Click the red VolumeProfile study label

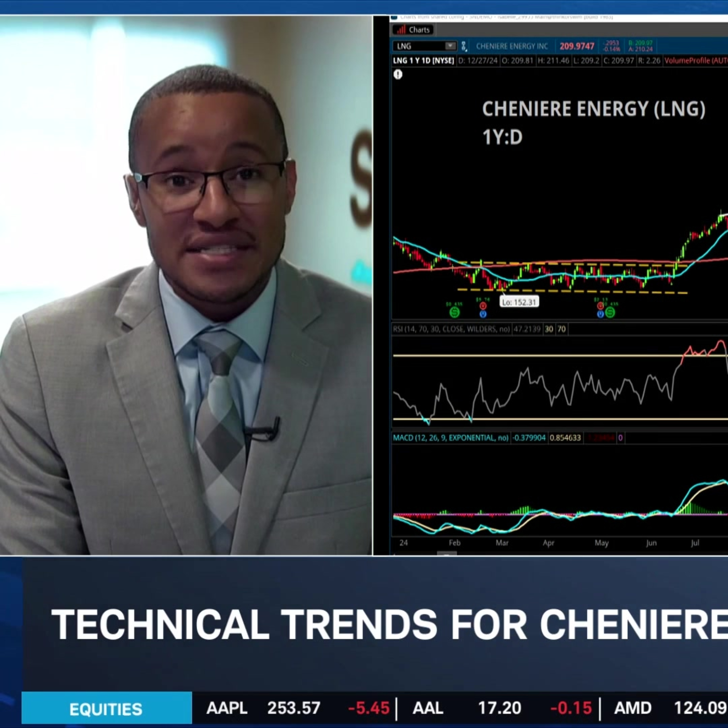(695, 61)
